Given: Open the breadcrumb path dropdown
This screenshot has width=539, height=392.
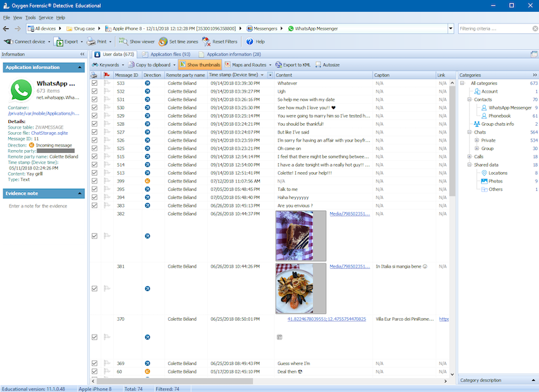Looking at the screenshot, I should tap(451, 28).
